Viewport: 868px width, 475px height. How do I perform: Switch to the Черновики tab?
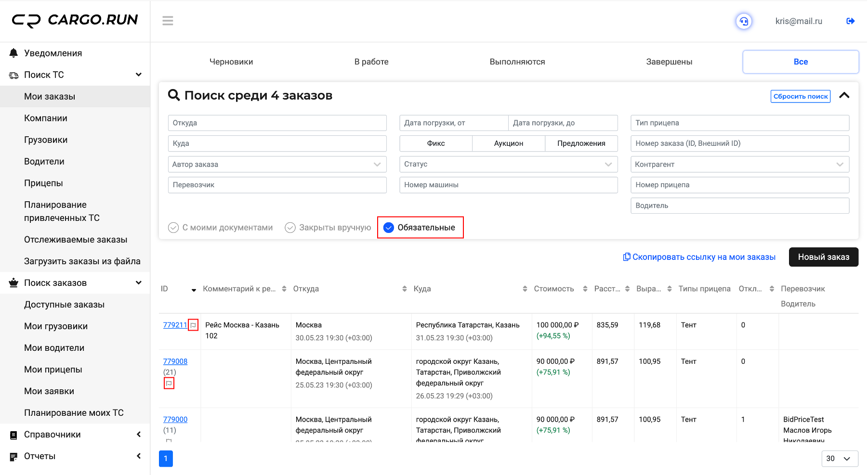point(231,62)
